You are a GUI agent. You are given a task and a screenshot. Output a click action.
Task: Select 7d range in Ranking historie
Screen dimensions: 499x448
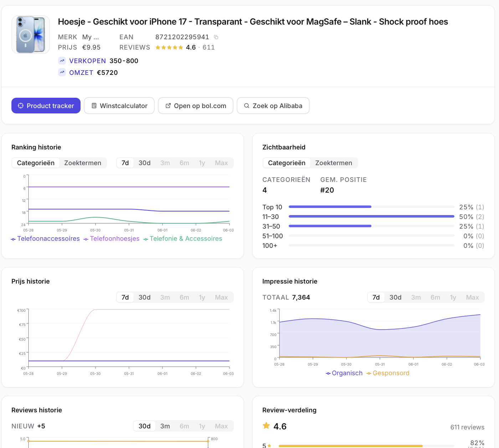pyautogui.click(x=125, y=163)
